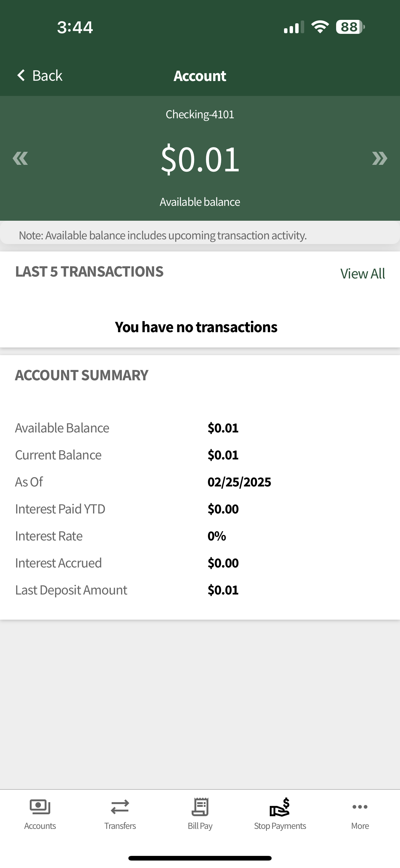Go to previous account with left double-chevron
Viewport: 400px width, 868px height.
(x=20, y=158)
